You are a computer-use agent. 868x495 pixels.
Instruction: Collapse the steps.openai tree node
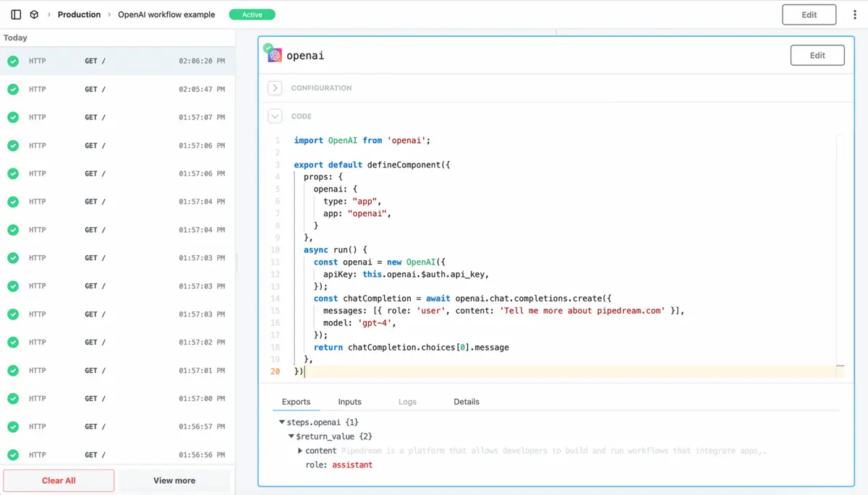[x=282, y=422]
